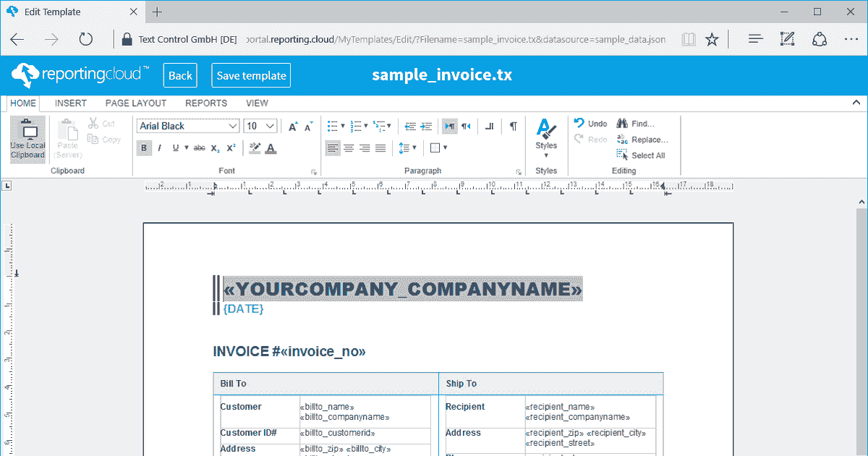
Task: Open the PAGE LAYOUT tab
Action: coord(136,104)
